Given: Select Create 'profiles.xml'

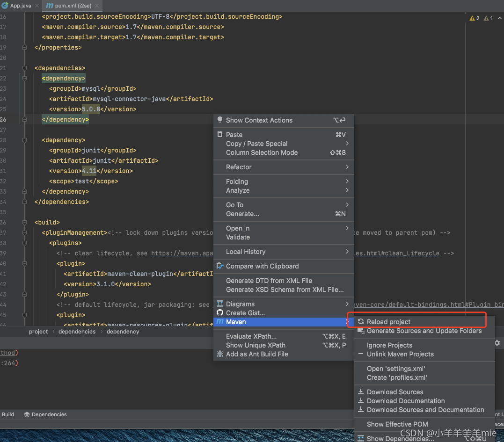Looking at the screenshot, I should pos(424,378).
